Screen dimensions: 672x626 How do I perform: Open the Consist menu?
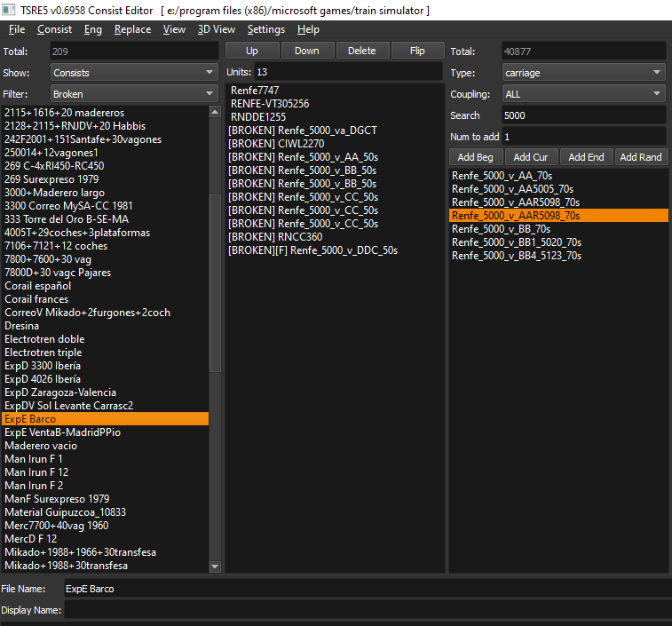pyautogui.click(x=54, y=29)
